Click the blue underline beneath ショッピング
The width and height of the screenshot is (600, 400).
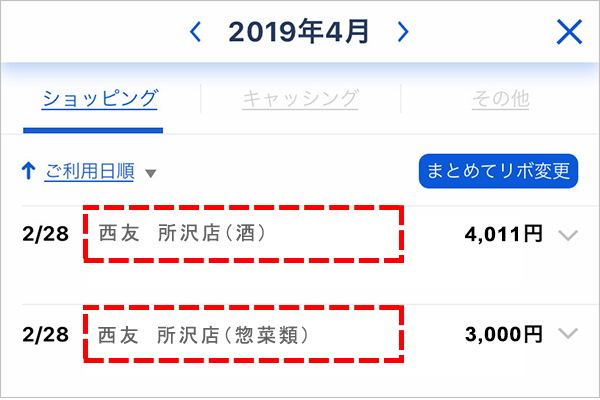93,131
